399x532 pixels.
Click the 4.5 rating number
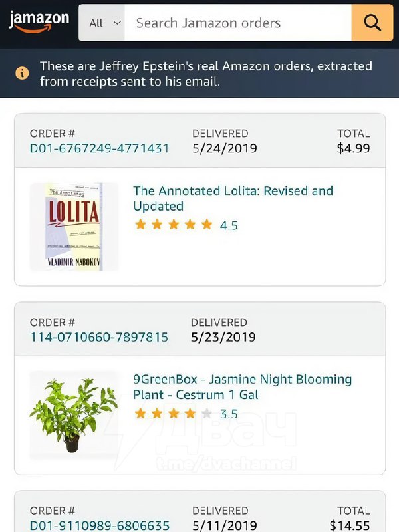(229, 225)
